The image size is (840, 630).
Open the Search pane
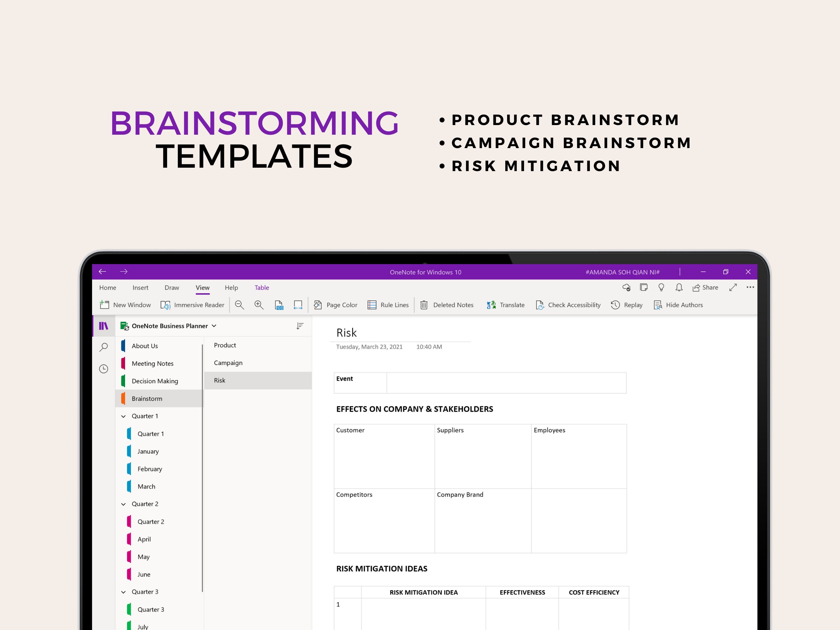pos(103,347)
